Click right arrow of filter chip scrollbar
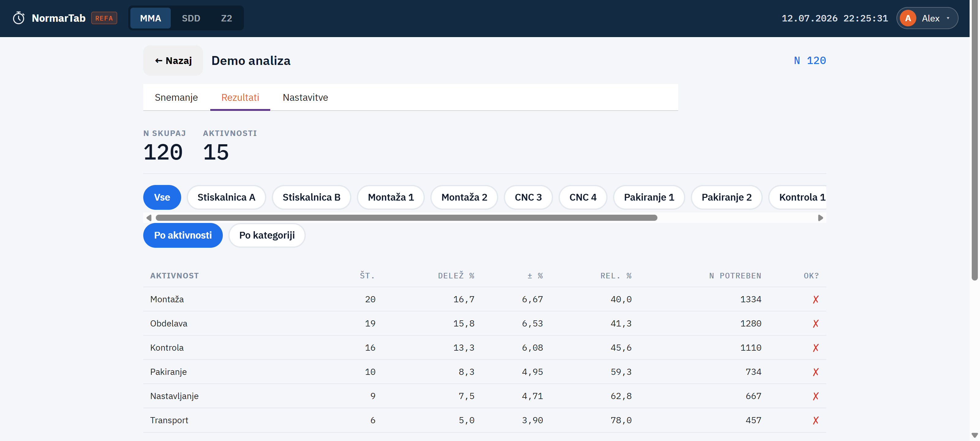Screen dimensions: 980x441 (820, 218)
